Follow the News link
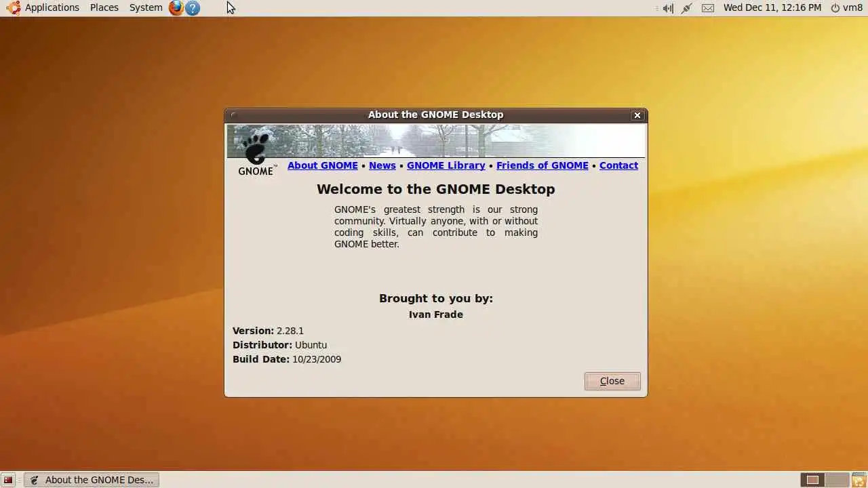868x488 pixels. 382,165
